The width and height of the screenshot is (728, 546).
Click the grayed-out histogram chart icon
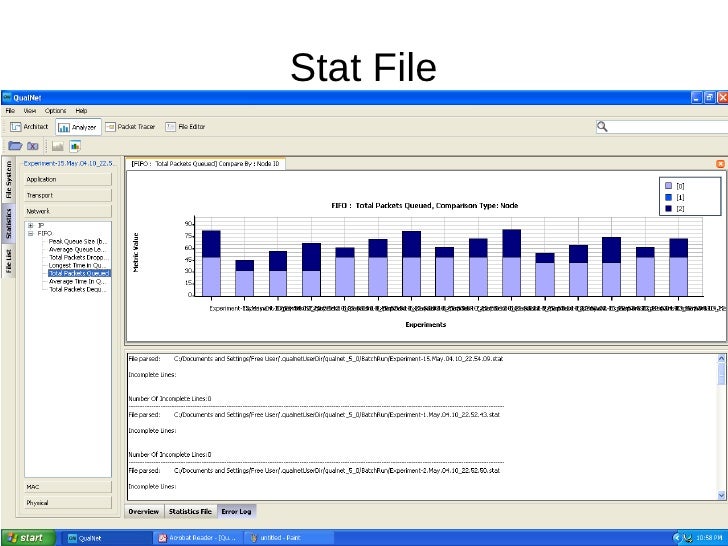pos(58,146)
